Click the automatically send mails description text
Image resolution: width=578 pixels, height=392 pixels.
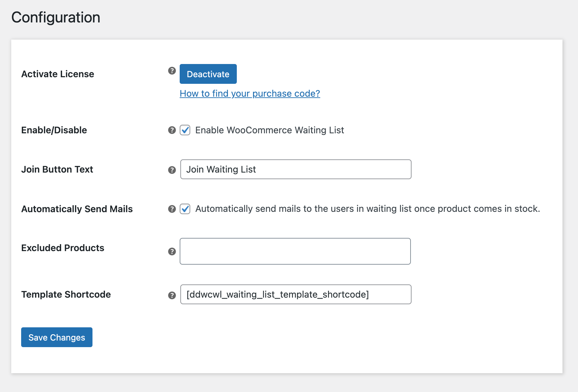[368, 209]
